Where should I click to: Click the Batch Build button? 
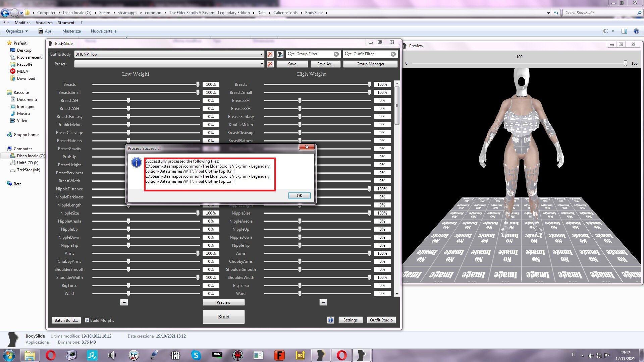point(66,320)
